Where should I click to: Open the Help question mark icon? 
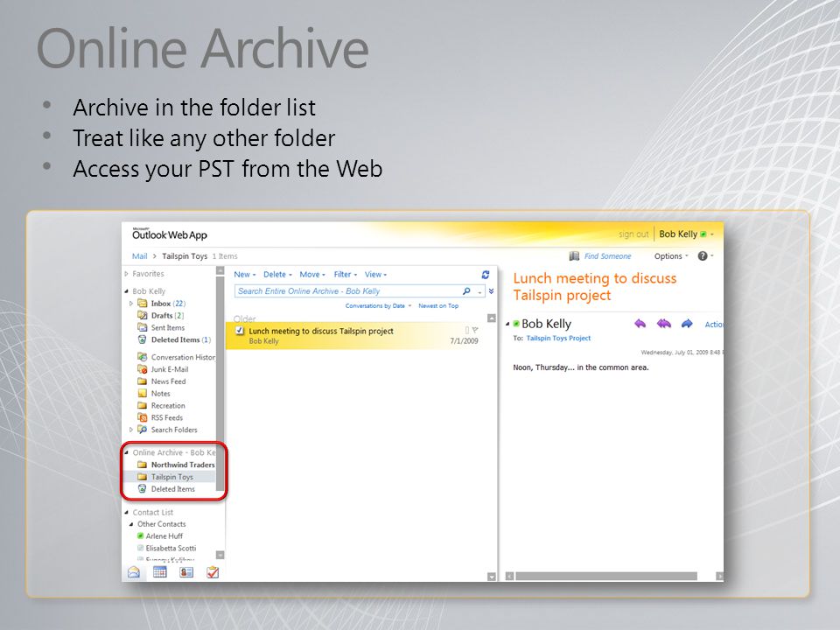tap(703, 256)
